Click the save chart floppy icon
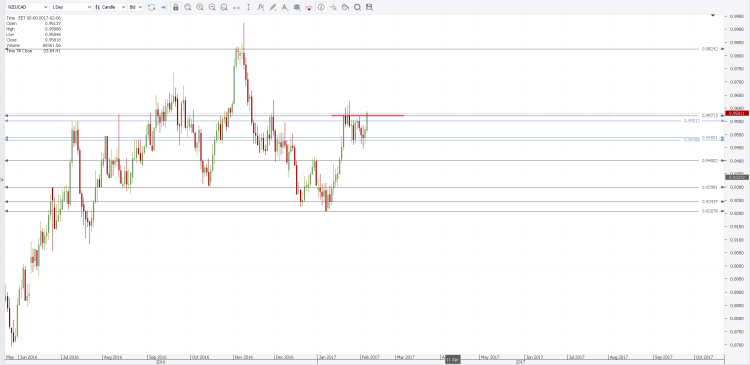This screenshot has width=750, height=365. (x=369, y=7)
